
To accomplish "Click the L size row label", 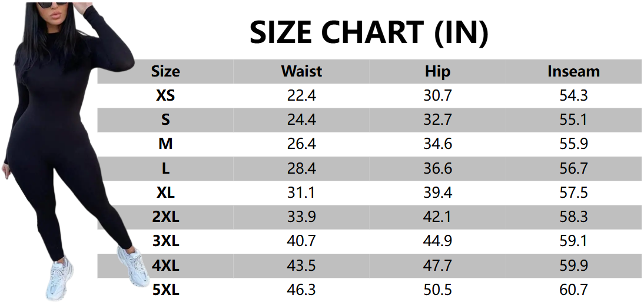I will tap(165, 168).
